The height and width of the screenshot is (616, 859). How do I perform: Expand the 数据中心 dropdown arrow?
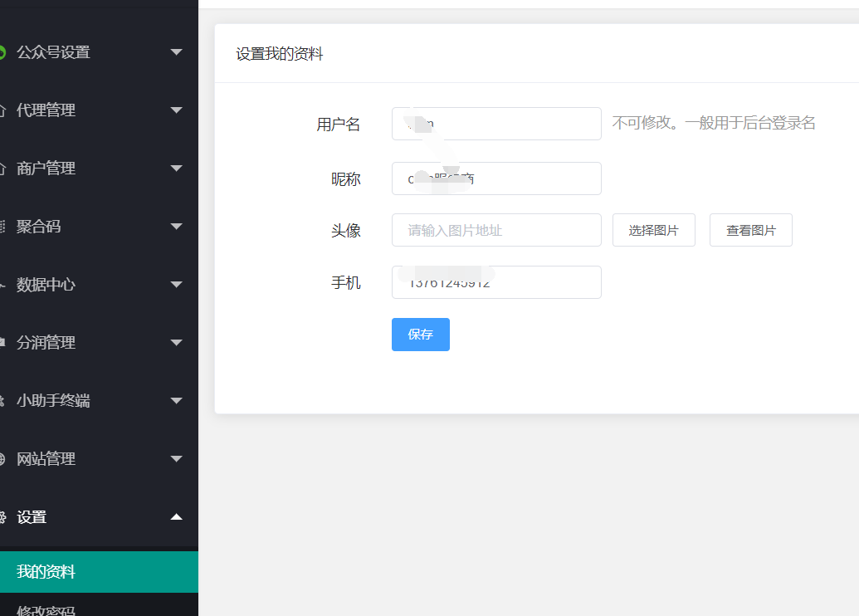[x=177, y=285]
